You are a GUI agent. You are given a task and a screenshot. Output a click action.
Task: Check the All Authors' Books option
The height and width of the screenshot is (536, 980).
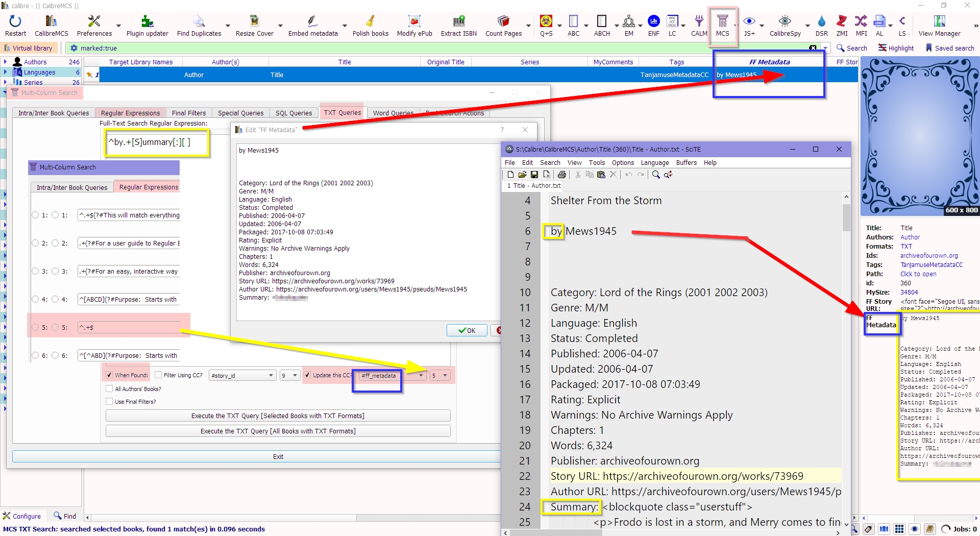point(109,389)
